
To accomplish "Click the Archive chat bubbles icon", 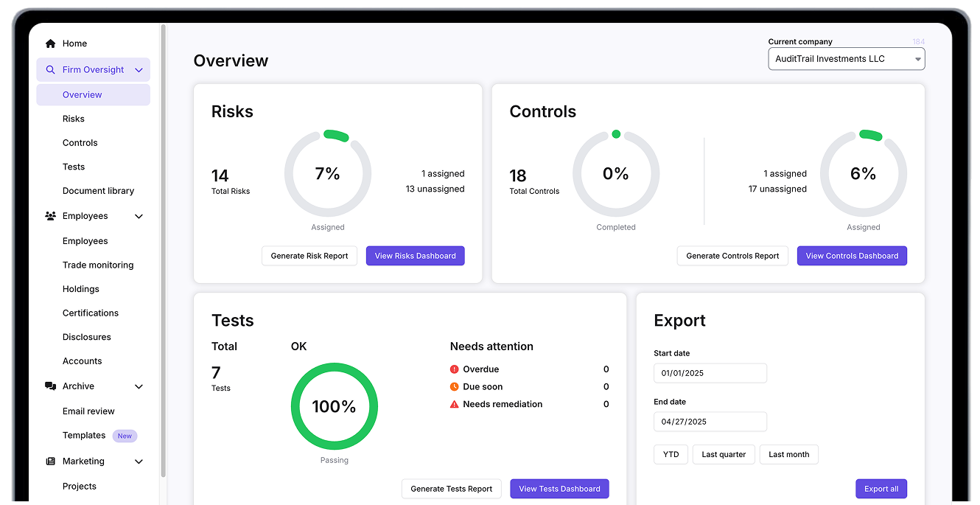I will pyautogui.click(x=50, y=386).
